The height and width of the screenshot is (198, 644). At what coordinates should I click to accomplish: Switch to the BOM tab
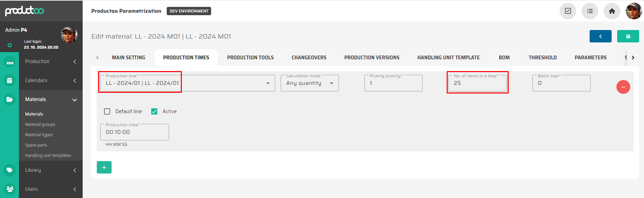pyautogui.click(x=504, y=58)
